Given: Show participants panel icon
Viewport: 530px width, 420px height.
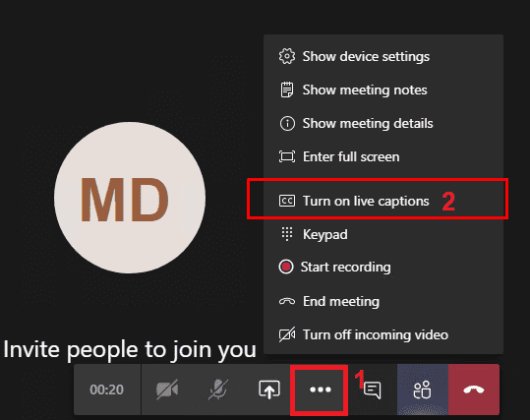Looking at the screenshot, I should (x=423, y=390).
